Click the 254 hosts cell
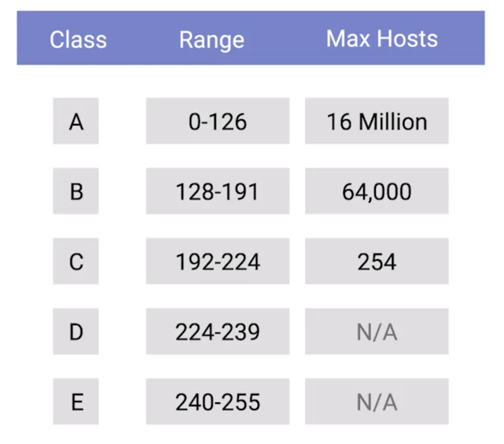Screen dimensions: 504x444 tap(377, 262)
